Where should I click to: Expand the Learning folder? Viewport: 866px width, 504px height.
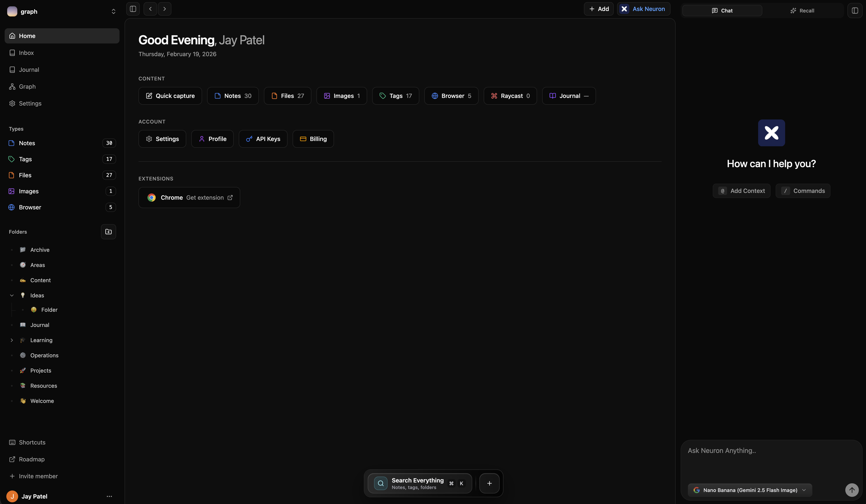coord(12,340)
